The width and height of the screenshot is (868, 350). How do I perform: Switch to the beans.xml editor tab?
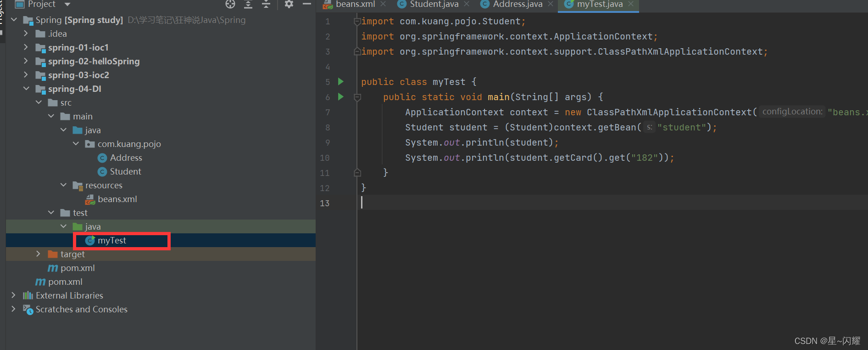tap(355, 4)
